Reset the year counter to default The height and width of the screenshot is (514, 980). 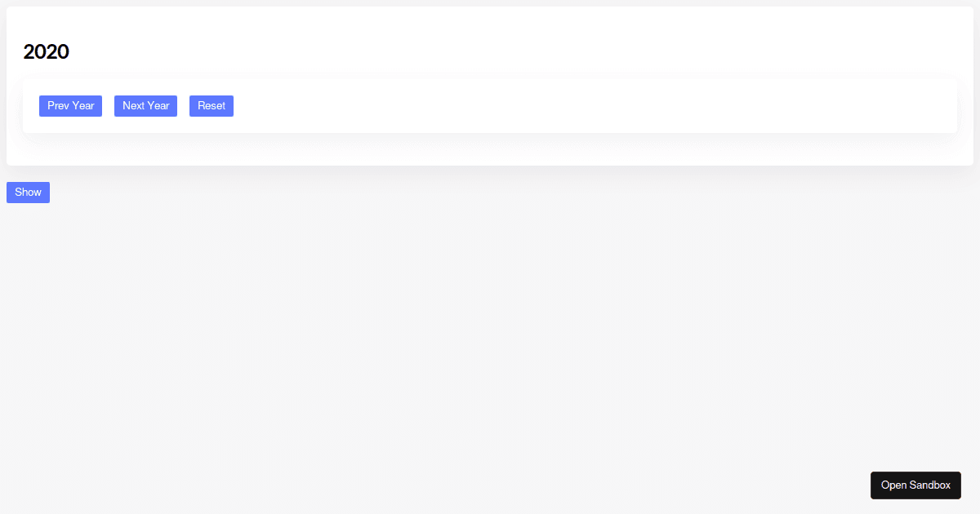click(212, 106)
